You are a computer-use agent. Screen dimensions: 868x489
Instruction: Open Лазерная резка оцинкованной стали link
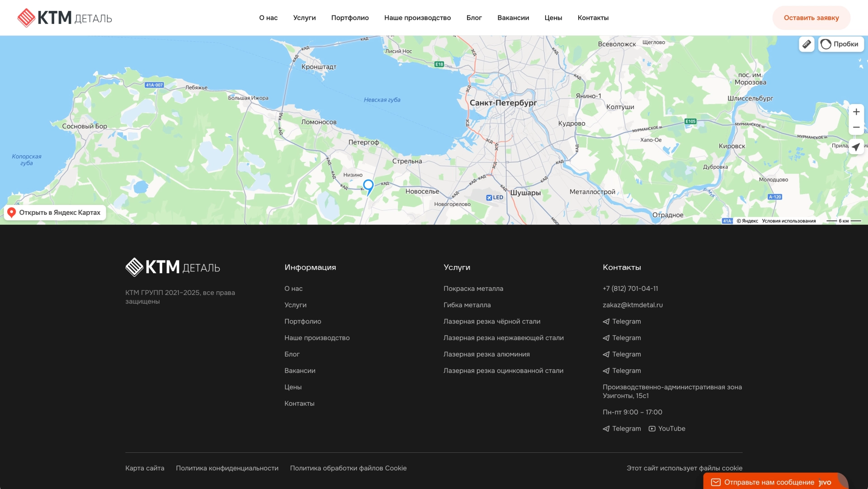click(503, 370)
